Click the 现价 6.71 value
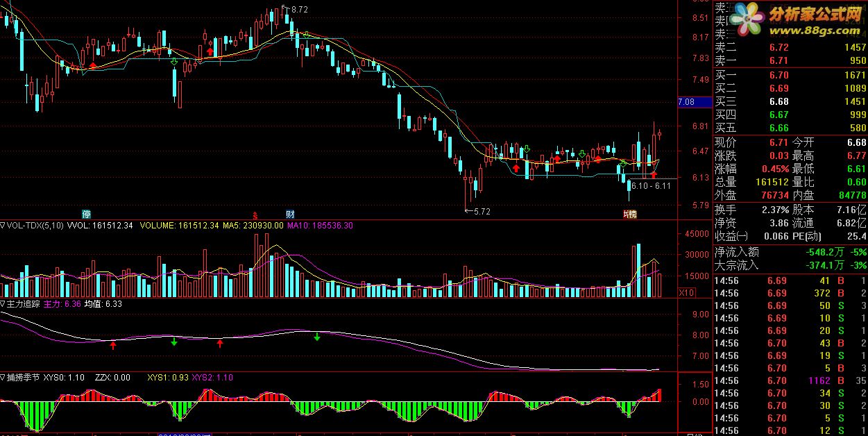 [x=778, y=142]
